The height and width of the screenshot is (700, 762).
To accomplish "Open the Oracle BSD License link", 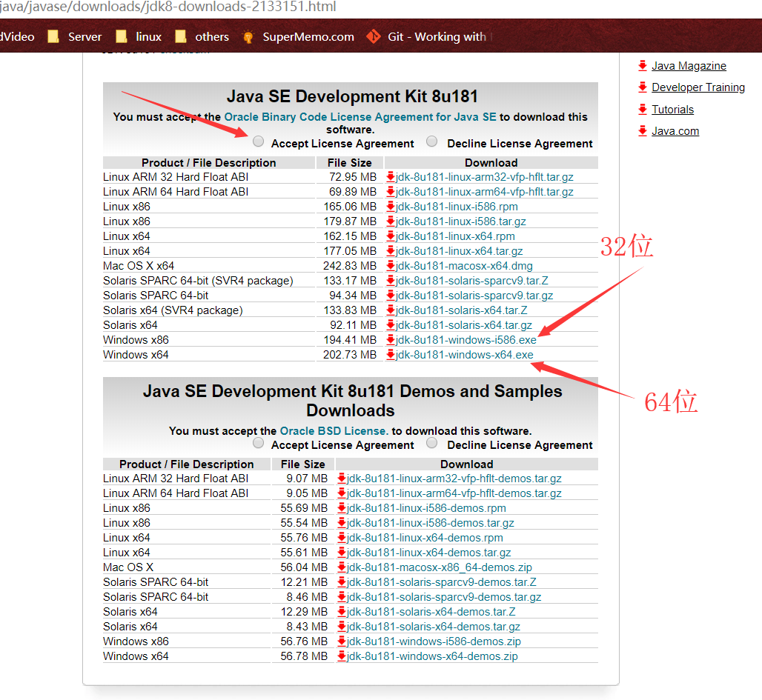I will pos(334,431).
